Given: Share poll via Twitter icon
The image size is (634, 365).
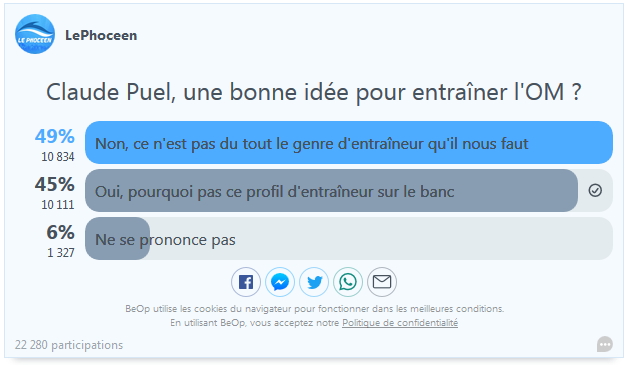Looking at the screenshot, I should (x=314, y=282).
